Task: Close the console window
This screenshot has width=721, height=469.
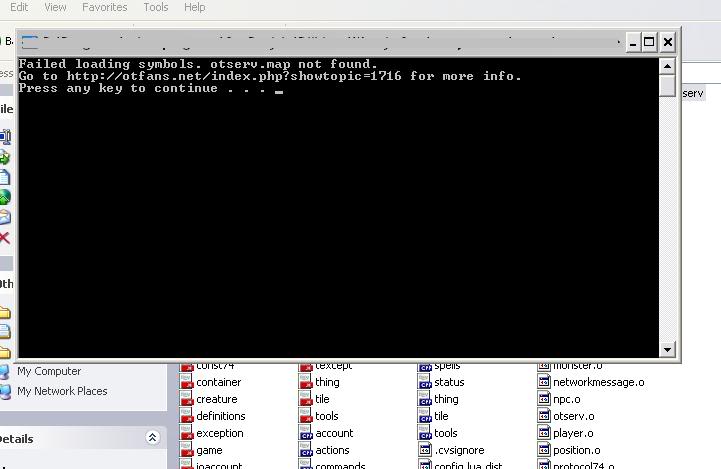Action: [668, 42]
